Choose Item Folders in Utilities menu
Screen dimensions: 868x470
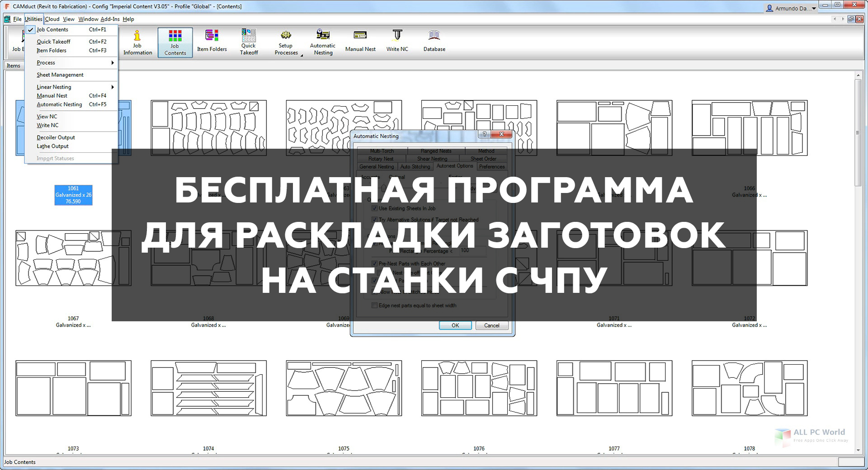72,51
